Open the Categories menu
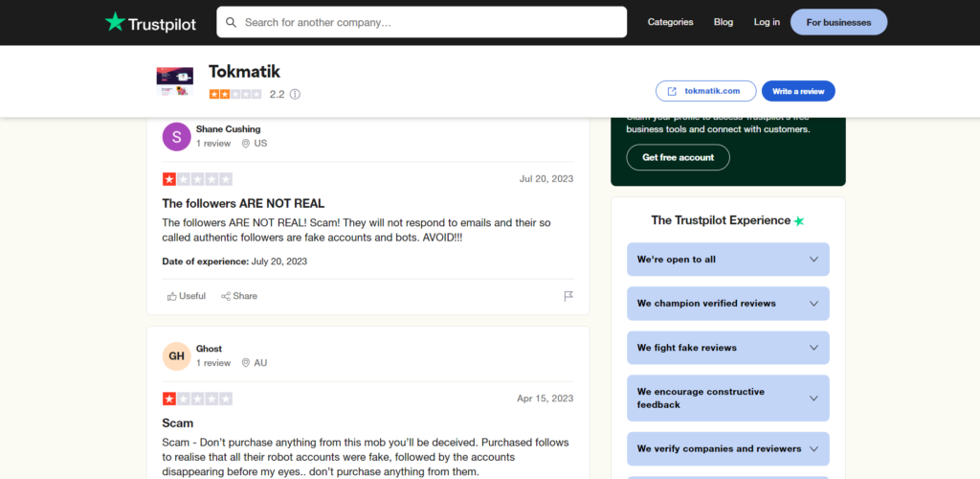Image resolution: width=980 pixels, height=479 pixels. 670,22
